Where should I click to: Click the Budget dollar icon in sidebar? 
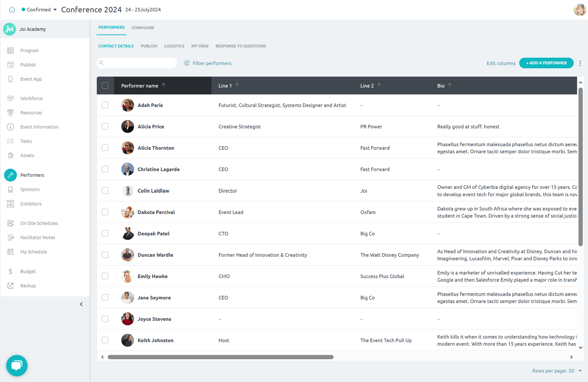tap(11, 271)
